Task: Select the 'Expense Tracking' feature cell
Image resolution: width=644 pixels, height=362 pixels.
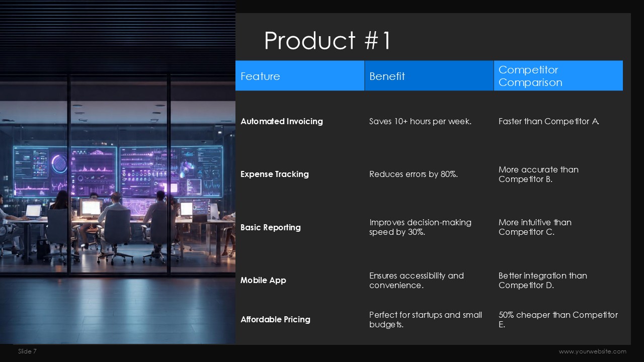Action: tap(275, 174)
